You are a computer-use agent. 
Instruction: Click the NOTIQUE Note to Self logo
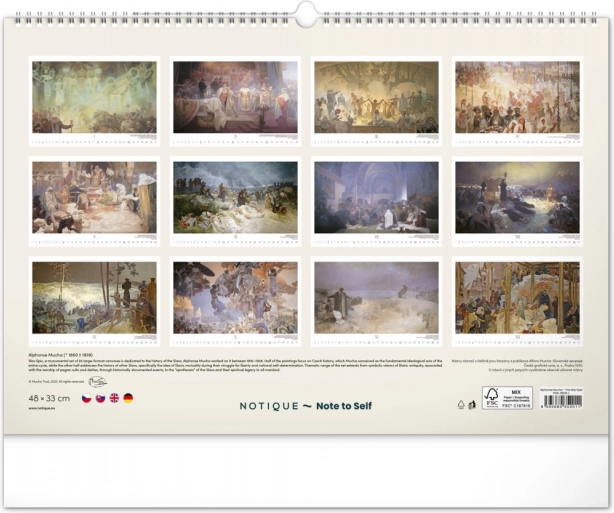point(305,406)
